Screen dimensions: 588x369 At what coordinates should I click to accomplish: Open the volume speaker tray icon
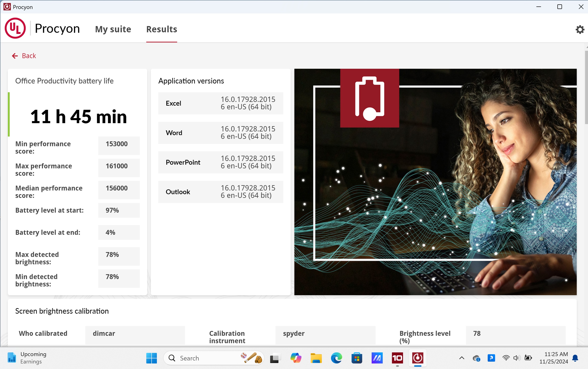[x=516, y=358]
